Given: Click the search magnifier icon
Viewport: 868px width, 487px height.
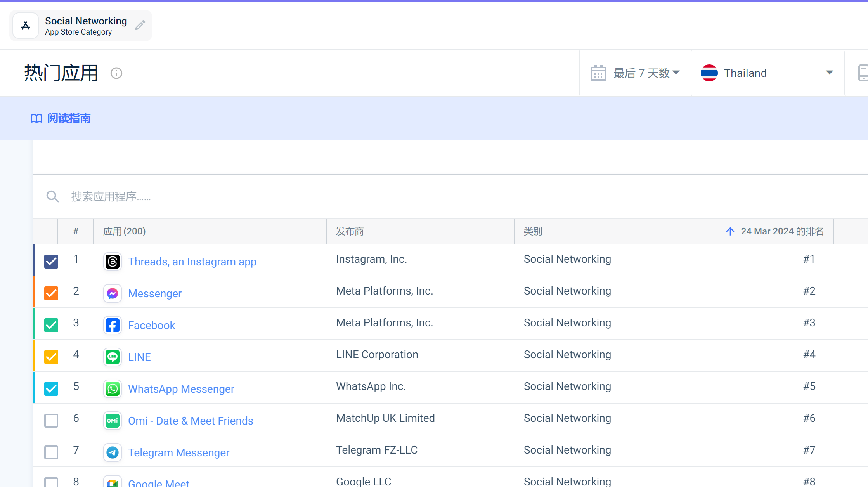Looking at the screenshot, I should coord(52,196).
